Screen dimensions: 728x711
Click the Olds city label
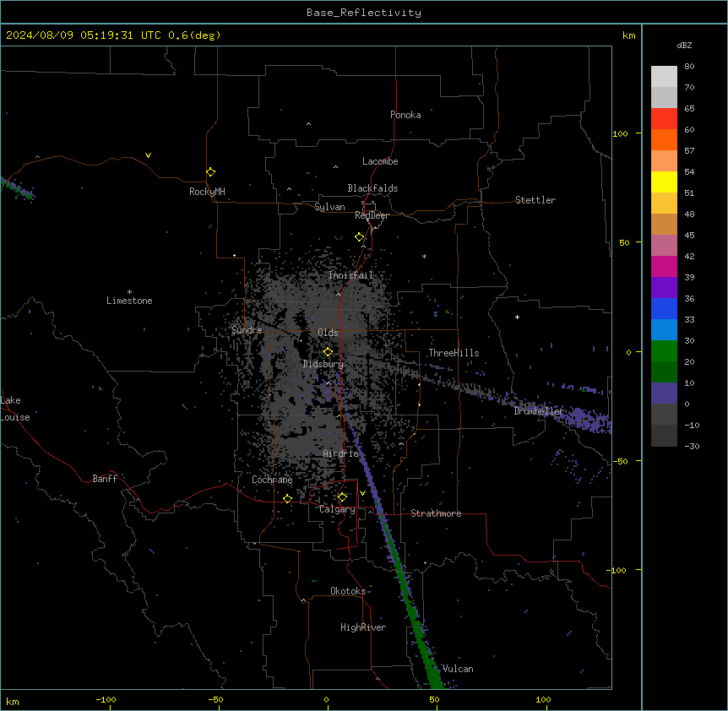pos(328,333)
